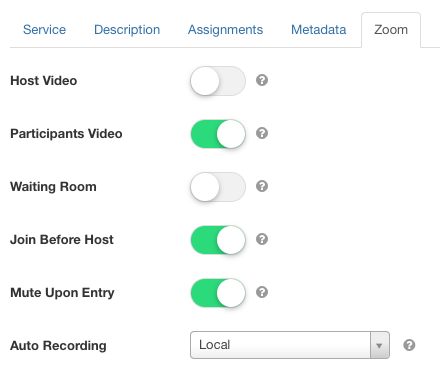Click the Host Video label

(x=44, y=81)
